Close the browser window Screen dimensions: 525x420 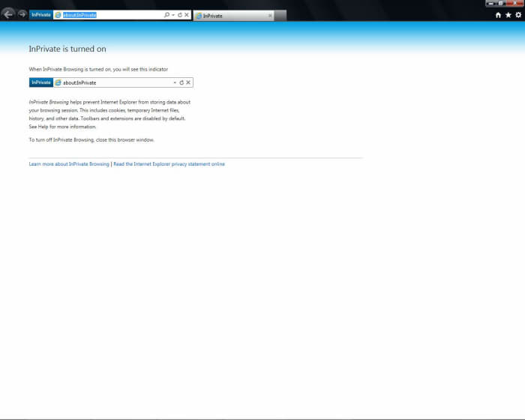[514, 3]
